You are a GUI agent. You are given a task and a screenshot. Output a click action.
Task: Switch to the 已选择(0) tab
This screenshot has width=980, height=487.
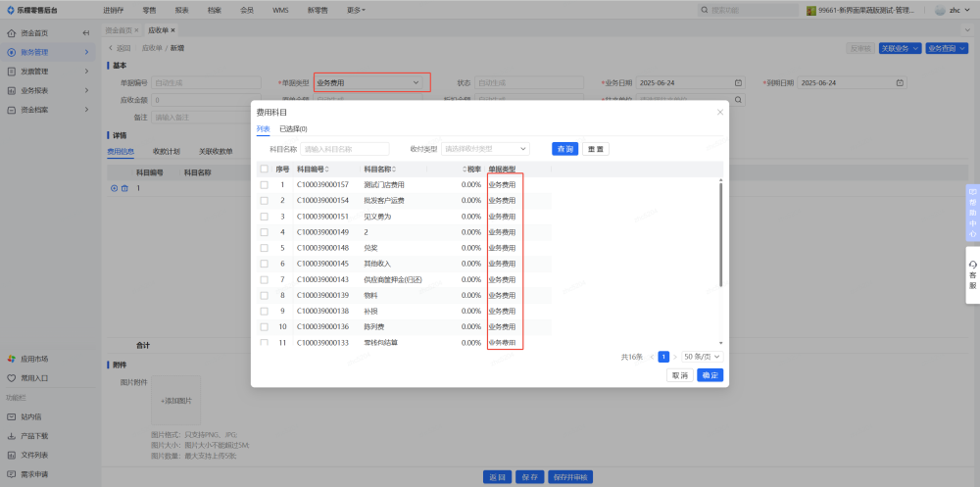(x=293, y=128)
